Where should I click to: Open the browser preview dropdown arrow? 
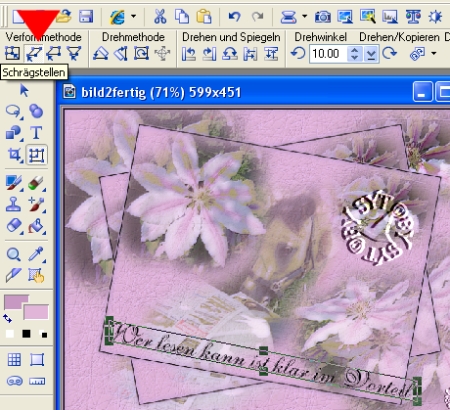point(133,16)
